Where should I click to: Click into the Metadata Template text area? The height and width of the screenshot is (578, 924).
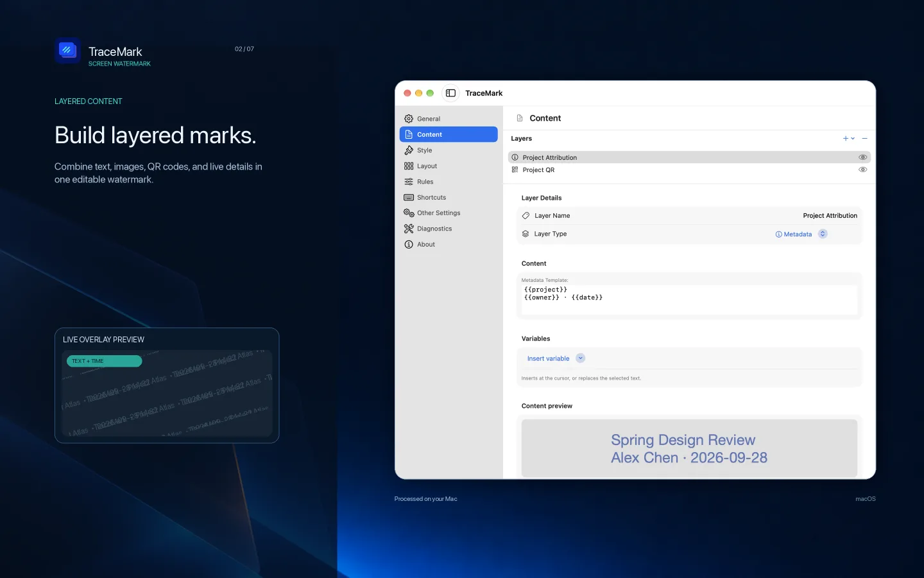689,299
